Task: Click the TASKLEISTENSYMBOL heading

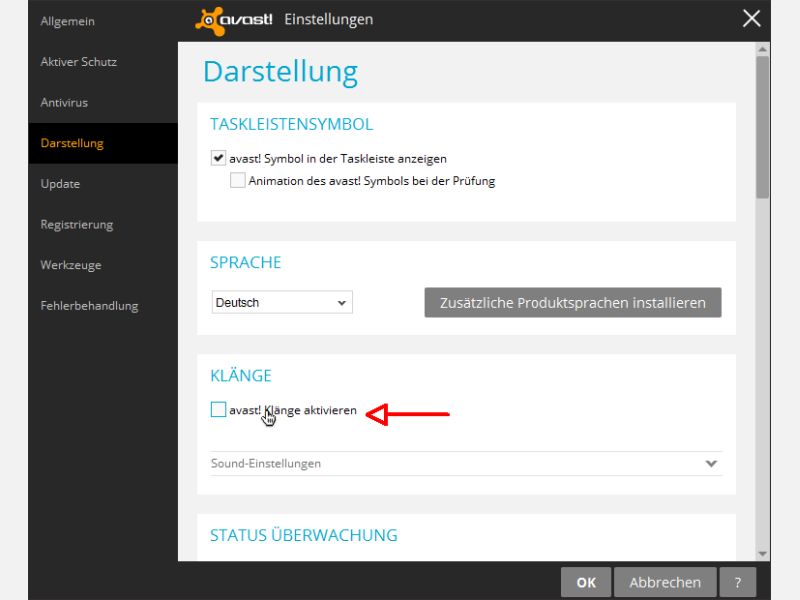Action: click(292, 124)
